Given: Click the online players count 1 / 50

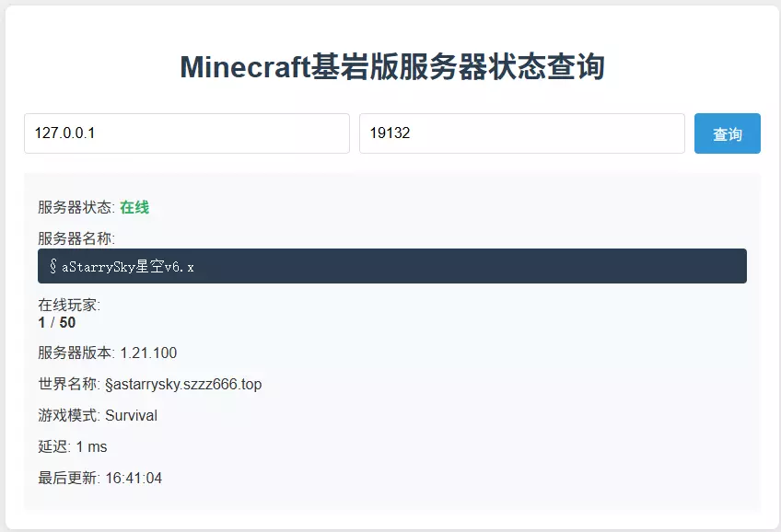Looking at the screenshot, I should tap(57, 322).
